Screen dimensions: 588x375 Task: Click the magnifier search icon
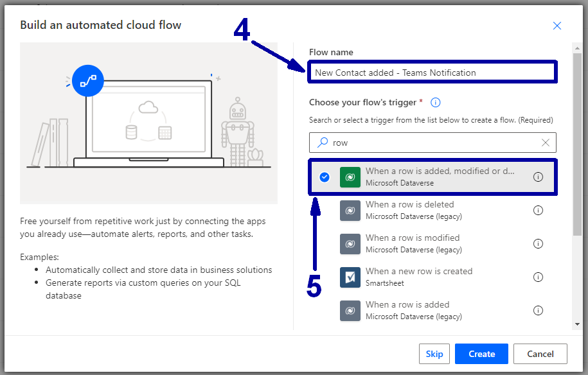click(x=323, y=143)
